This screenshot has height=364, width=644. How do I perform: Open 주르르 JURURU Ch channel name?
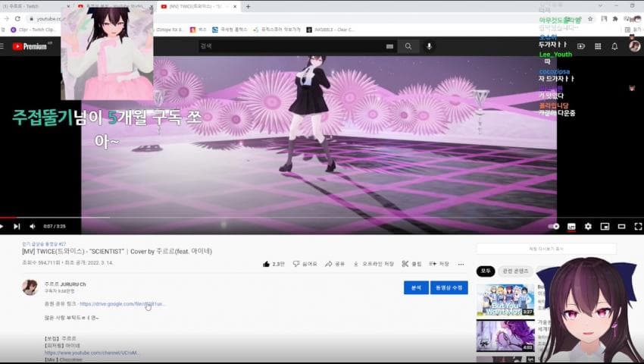tap(65, 284)
